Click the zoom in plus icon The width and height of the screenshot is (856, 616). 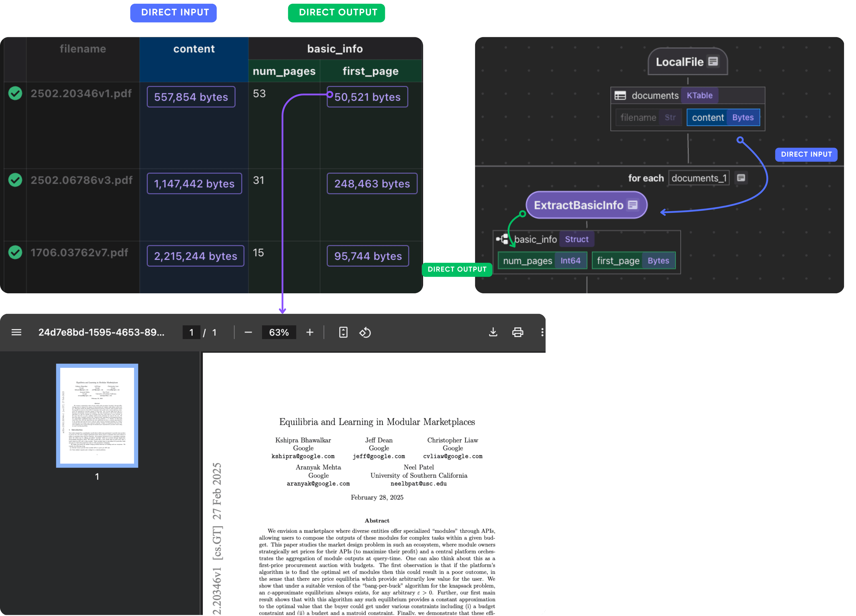(x=310, y=332)
